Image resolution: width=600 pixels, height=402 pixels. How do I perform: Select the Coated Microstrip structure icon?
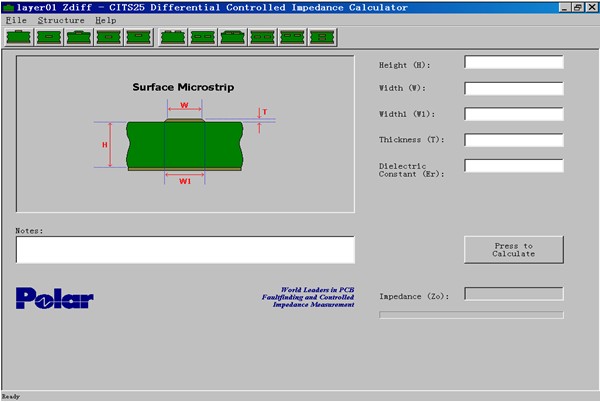tap(48, 37)
